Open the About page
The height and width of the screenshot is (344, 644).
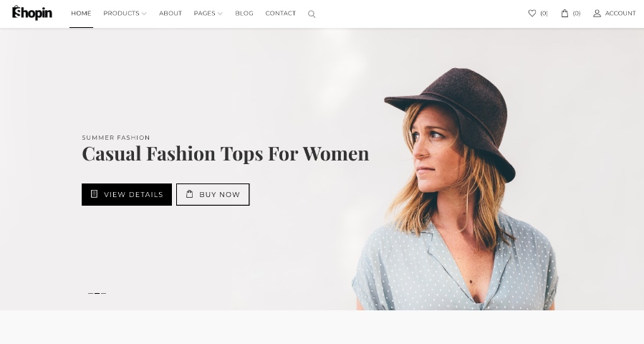pyautogui.click(x=170, y=14)
